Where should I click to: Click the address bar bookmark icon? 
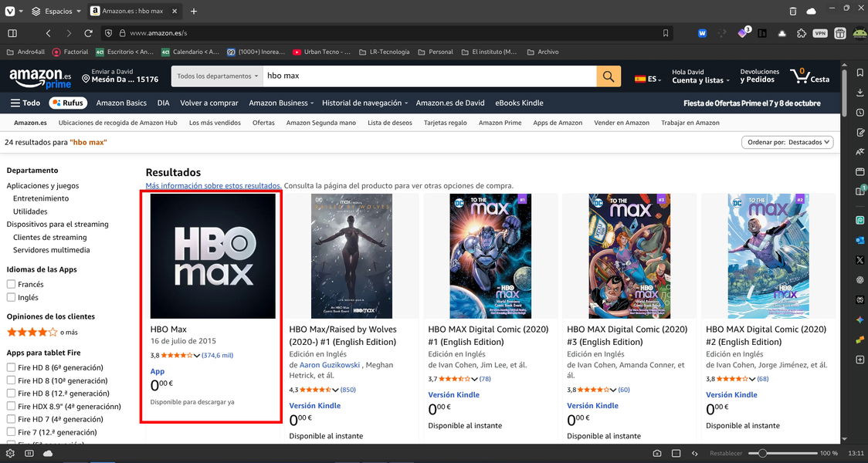[666, 33]
